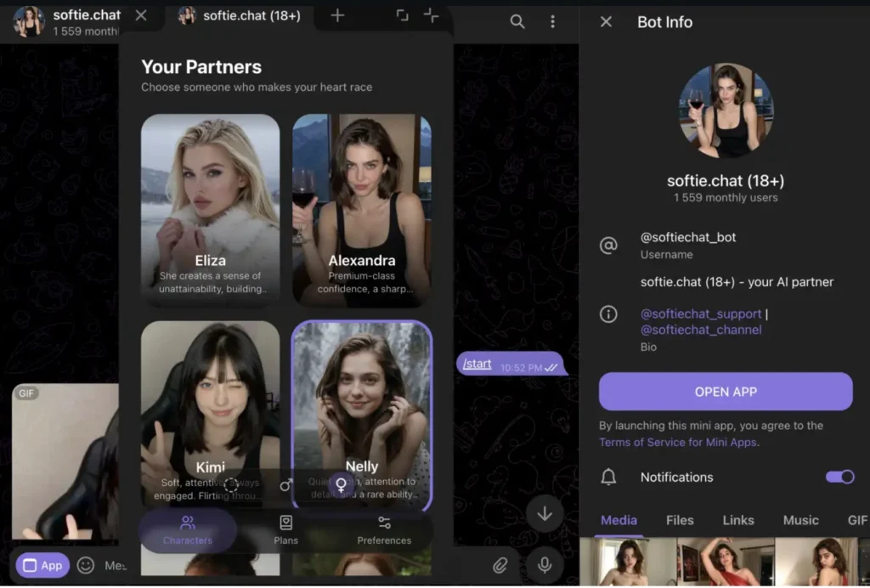This screenshot has height=588, width=870.
Task: Click the message input field
Action: pos(115,565)
